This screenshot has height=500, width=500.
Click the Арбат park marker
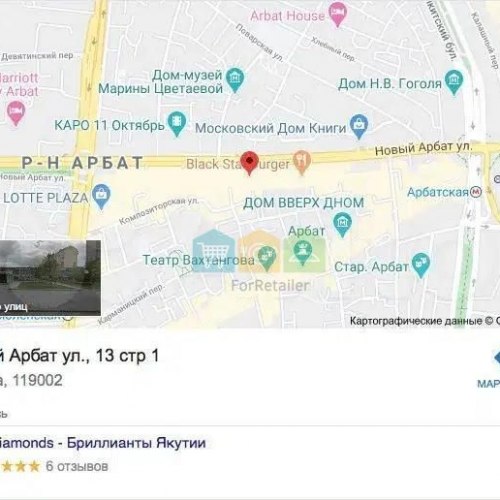pos(302,253)
